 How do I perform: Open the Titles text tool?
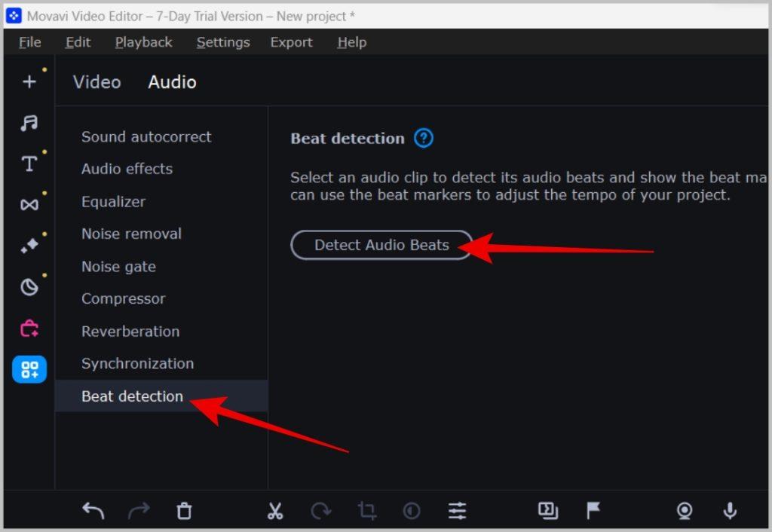29,164
